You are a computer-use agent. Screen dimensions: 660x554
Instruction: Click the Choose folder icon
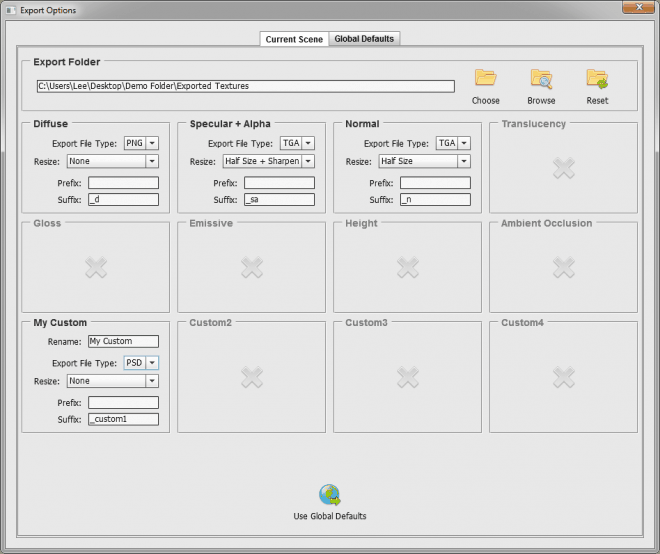[x=486, y=78]
